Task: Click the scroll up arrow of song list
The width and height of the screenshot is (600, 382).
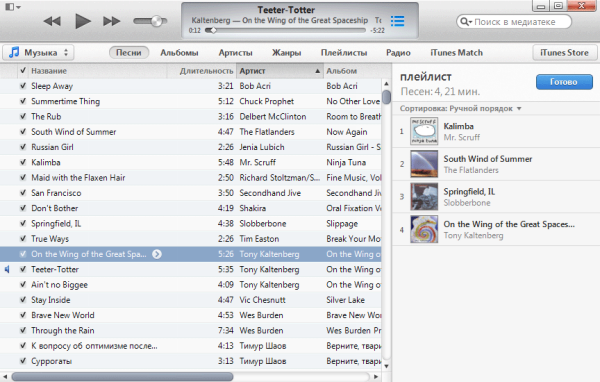Action: tap(386, 83)
